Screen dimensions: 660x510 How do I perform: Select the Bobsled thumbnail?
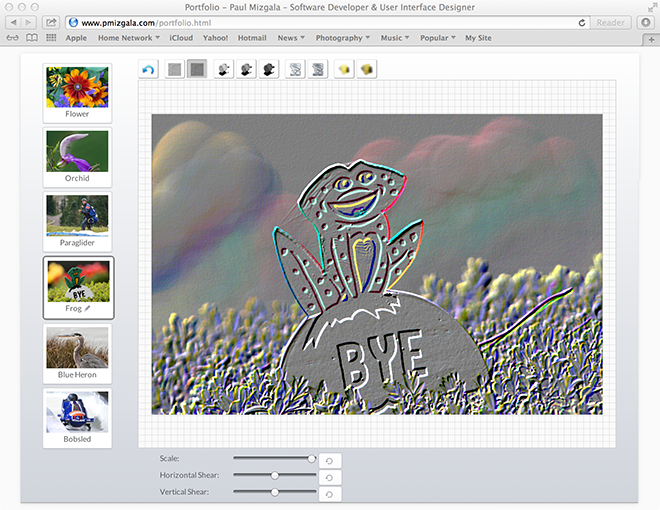point(77,418)
